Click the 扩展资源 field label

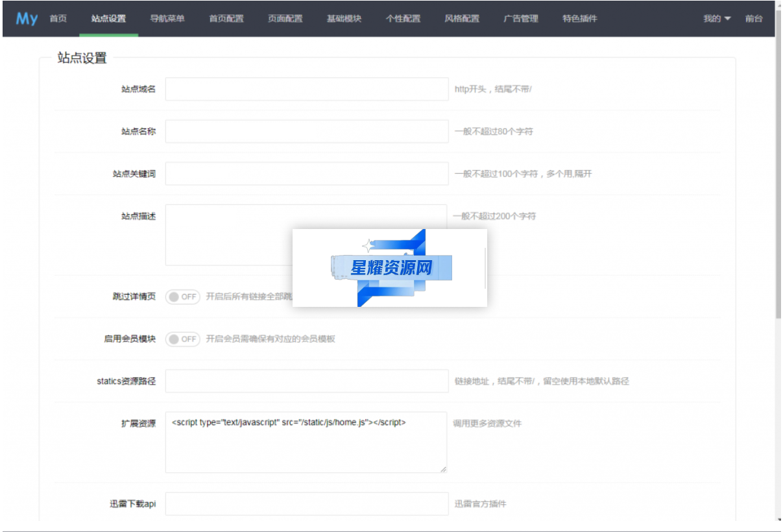pos(138,424)
